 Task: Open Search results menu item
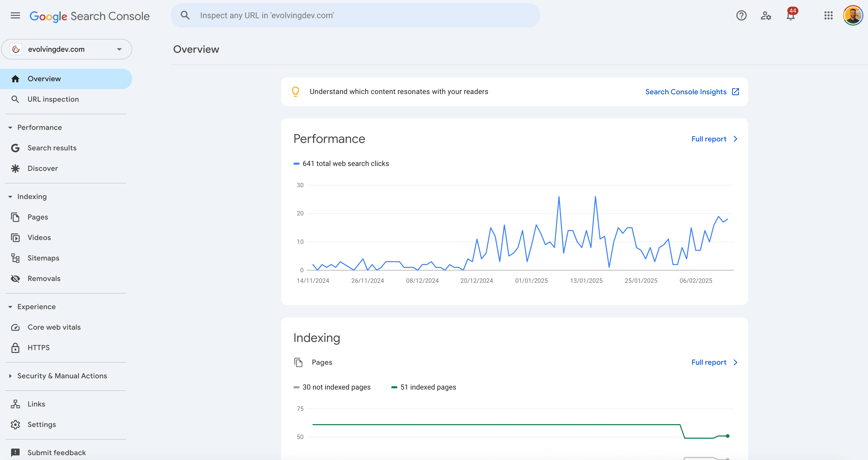pos(66,148)
